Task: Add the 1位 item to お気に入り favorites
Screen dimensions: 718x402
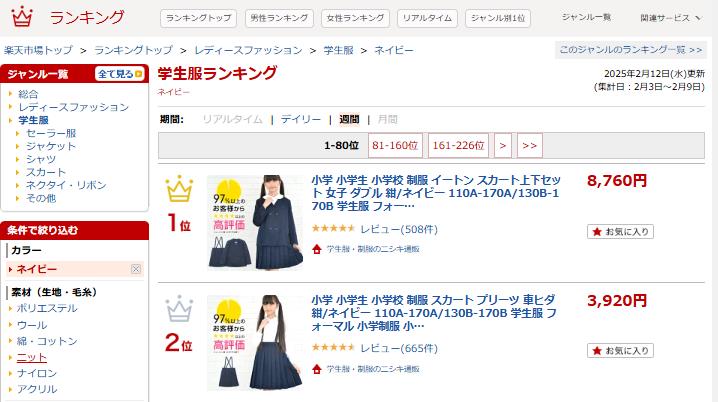Action: 620,232
